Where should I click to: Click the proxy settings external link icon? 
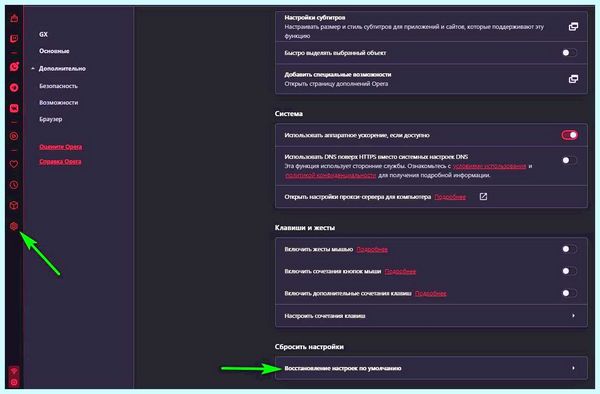click(x=483, y=197)
